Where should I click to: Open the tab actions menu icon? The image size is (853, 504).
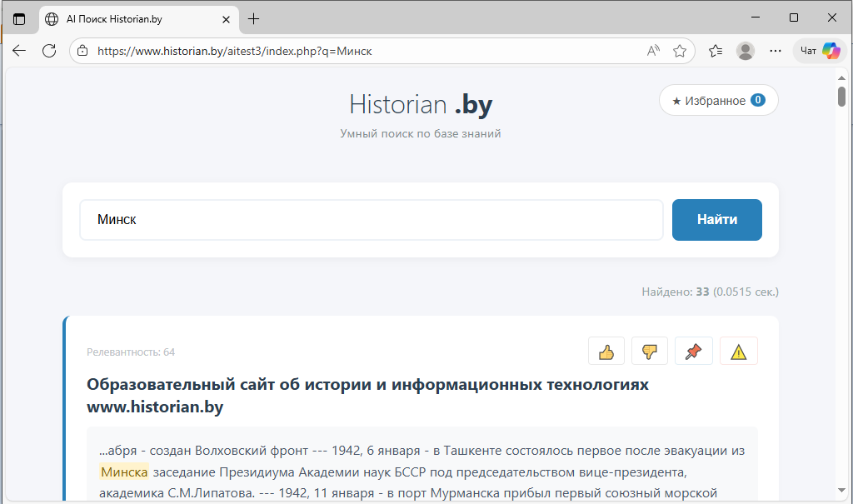(x=19, y=18)
